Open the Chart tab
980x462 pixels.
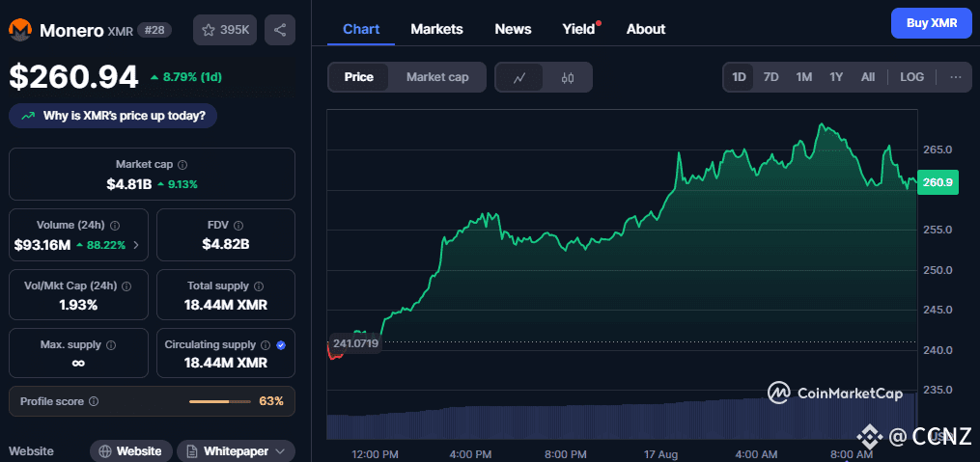(361, 29)
